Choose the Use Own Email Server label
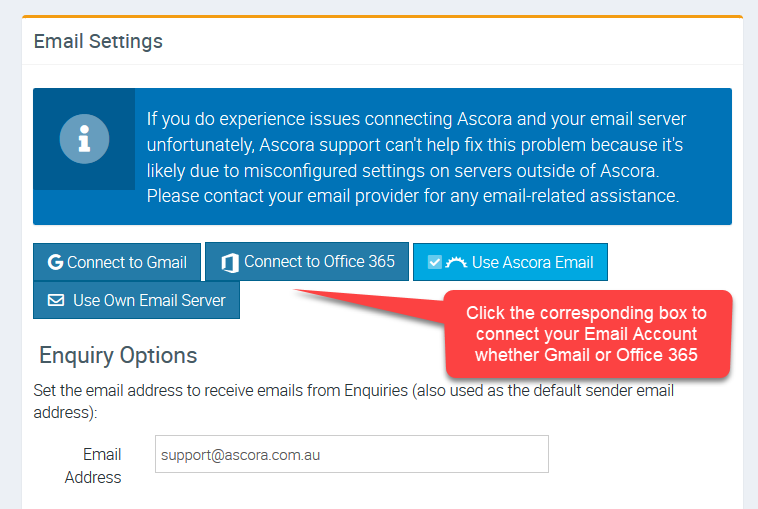This screenshot has width=758, height=509. (x=149, y=300)
